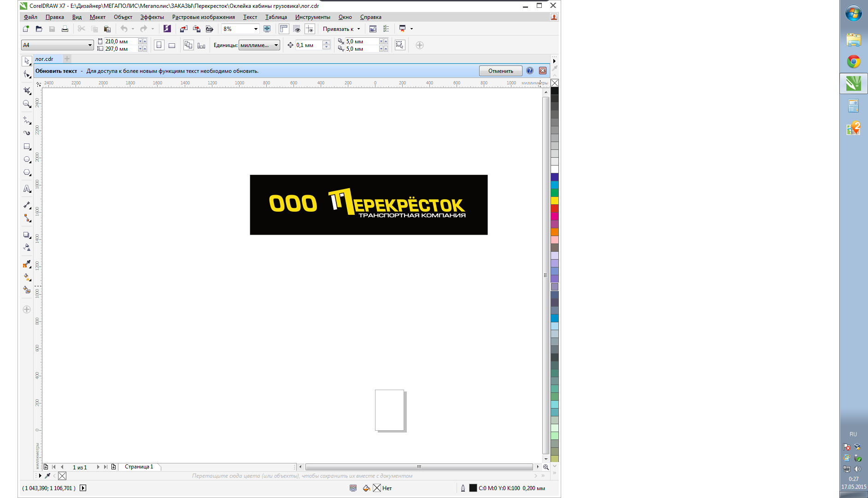Screen dimensions: 868x498
Task: Select the Transparency tool
Action: pyautogui.click(x=27, y=248)
